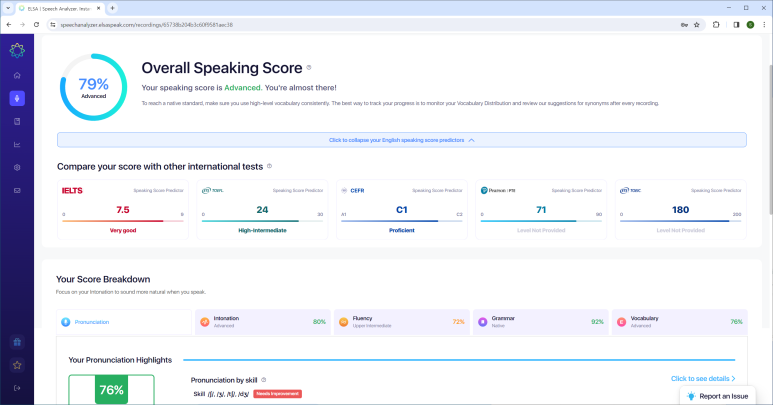Screen dimensions: 773x405
Task: Open Home from the sidebar
Action: 17,75
